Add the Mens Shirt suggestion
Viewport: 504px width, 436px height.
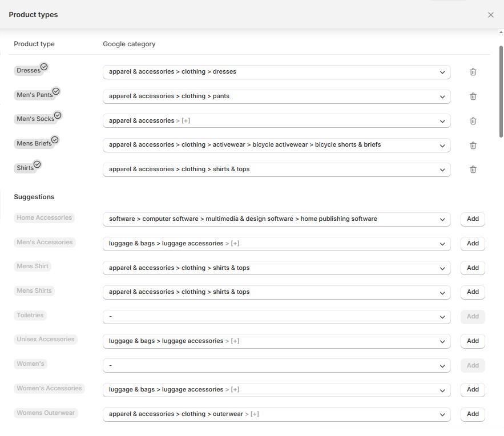pyautogui.click(x=473, y=268)
